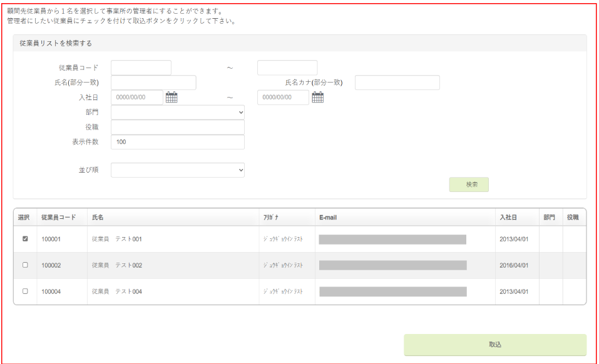599x364 pixels.
Task: Open calendar for start hire date
Action: click(172, 97)
